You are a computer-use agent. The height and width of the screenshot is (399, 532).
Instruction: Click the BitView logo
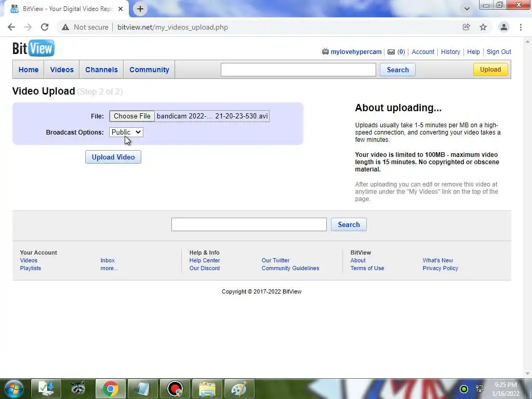click(x=33, y=48)
